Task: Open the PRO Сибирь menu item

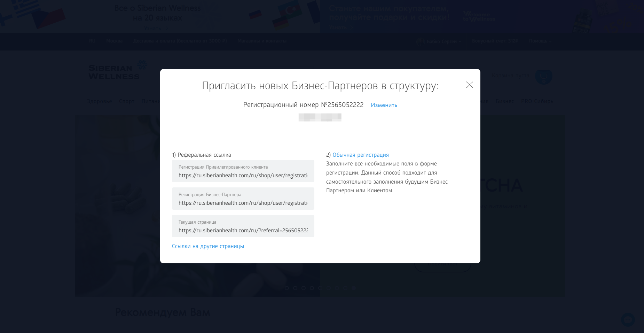Action: tap(537, 101)
